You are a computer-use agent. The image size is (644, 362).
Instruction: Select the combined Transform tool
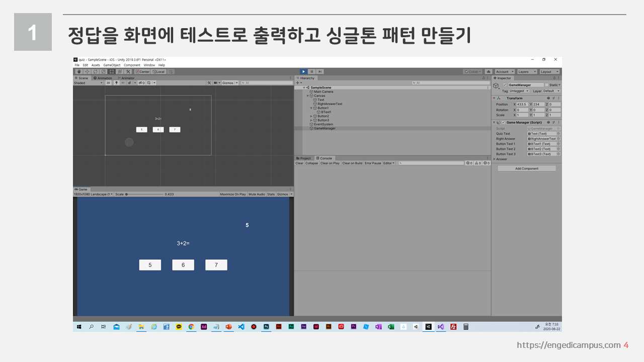120,71
